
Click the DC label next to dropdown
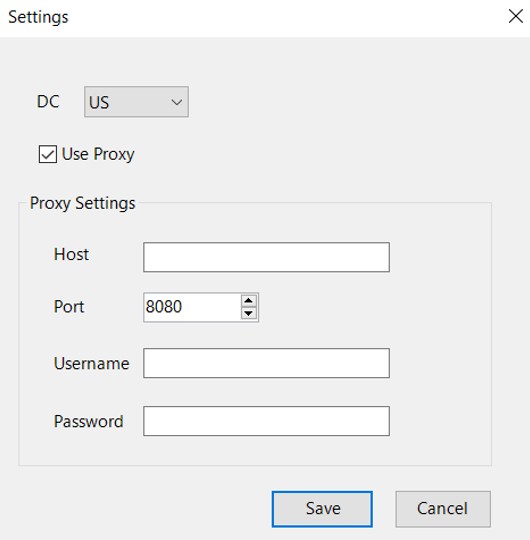(x=48, y=102)
